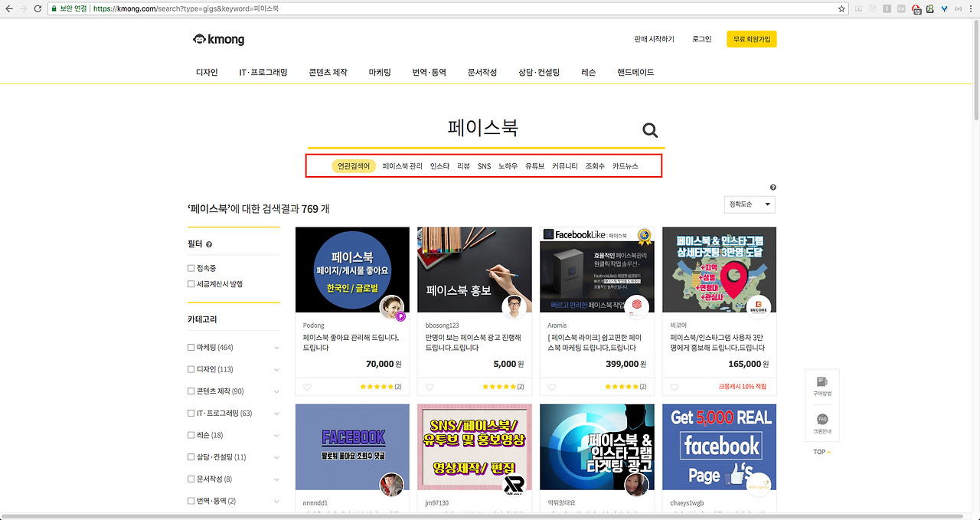The image size is (980, 520).
Task: Click bbosong123 seller avatar
Action: point(514,308)
